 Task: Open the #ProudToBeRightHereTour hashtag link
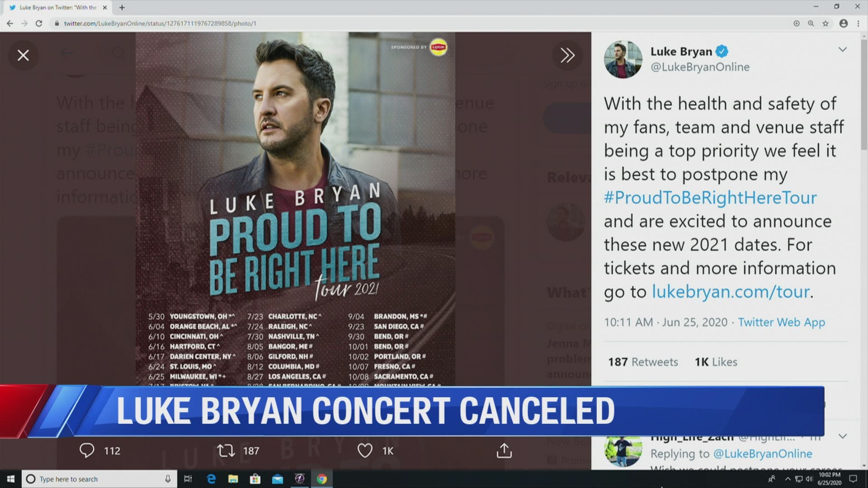(710, 197)
